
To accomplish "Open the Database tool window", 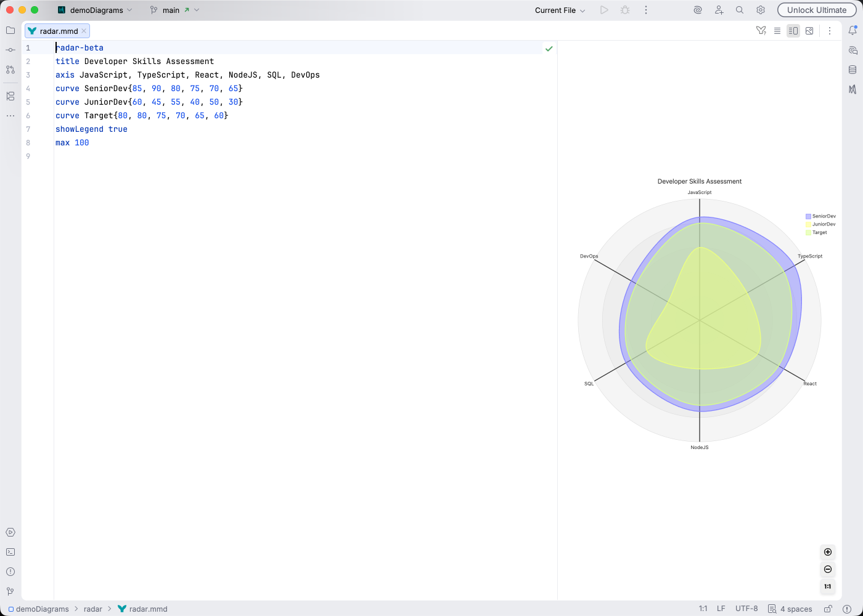I will point(853,70).
